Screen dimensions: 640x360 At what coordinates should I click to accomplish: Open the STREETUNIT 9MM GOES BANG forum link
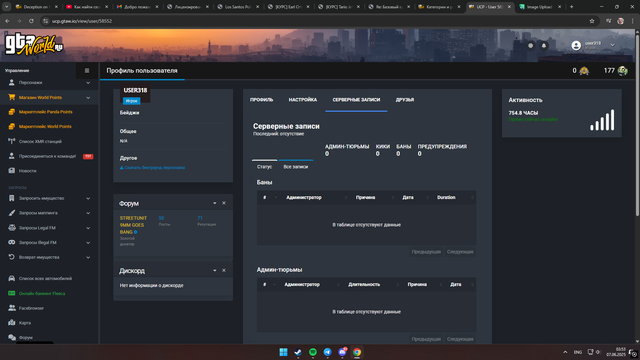click(133, 225)
